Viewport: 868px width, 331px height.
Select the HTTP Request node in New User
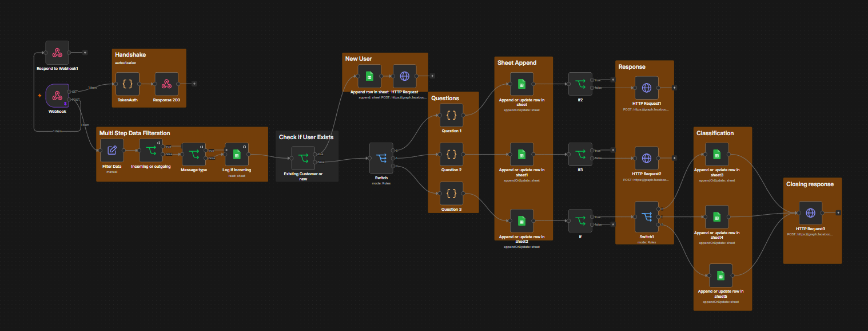(x=405, y=76)
